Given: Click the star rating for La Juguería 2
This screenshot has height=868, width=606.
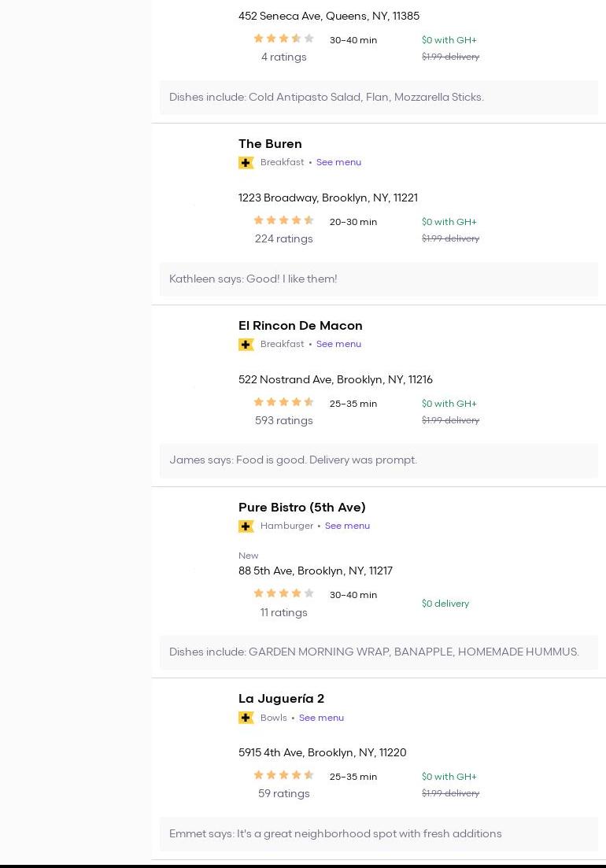Looking at the screenshot, I should (283, 776).
